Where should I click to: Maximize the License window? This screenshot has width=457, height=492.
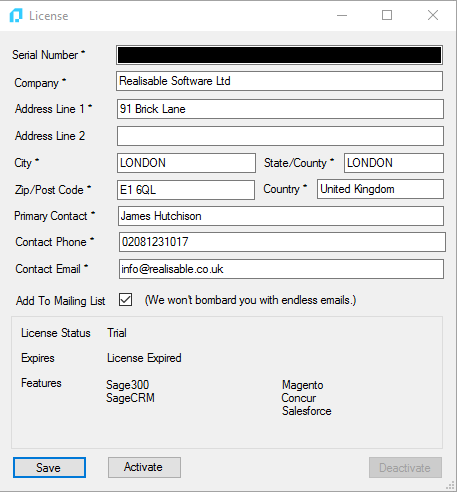tap(387, 15)
